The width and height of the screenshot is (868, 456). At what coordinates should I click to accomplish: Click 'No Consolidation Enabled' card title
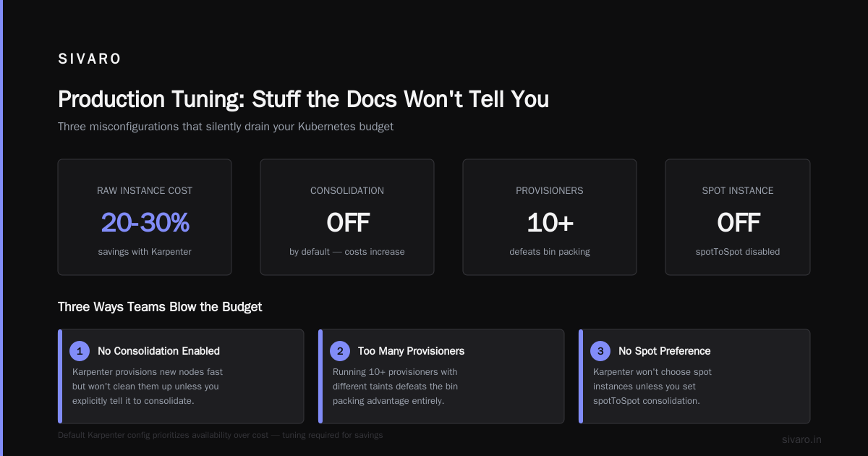[x=158, y=351]
